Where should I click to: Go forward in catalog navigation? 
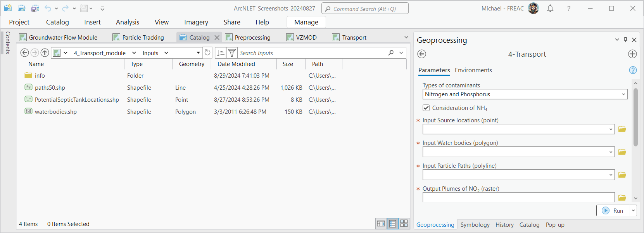[35, 52]
